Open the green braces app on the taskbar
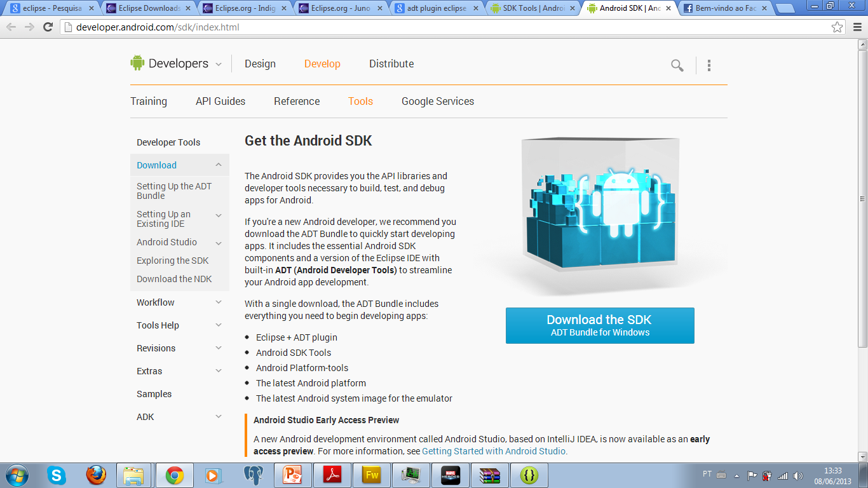 click(529, 475)
